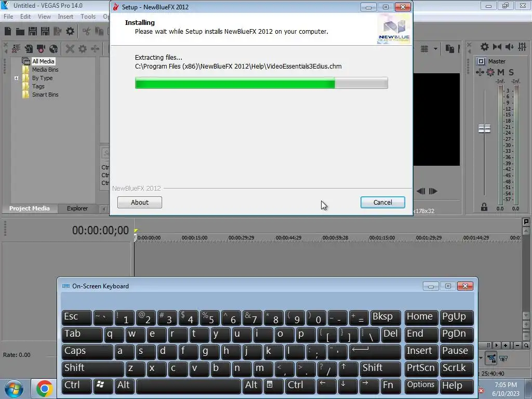Image resolution: width=532 pixels, height=399 pixels.
Task: Click the Render As icon in VEGAS toolbar
Action: pyautogui.click(x=57, y=32)
